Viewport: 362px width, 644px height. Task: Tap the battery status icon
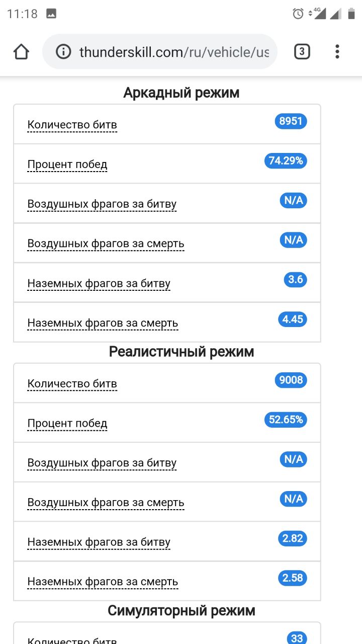coord(351,14)
